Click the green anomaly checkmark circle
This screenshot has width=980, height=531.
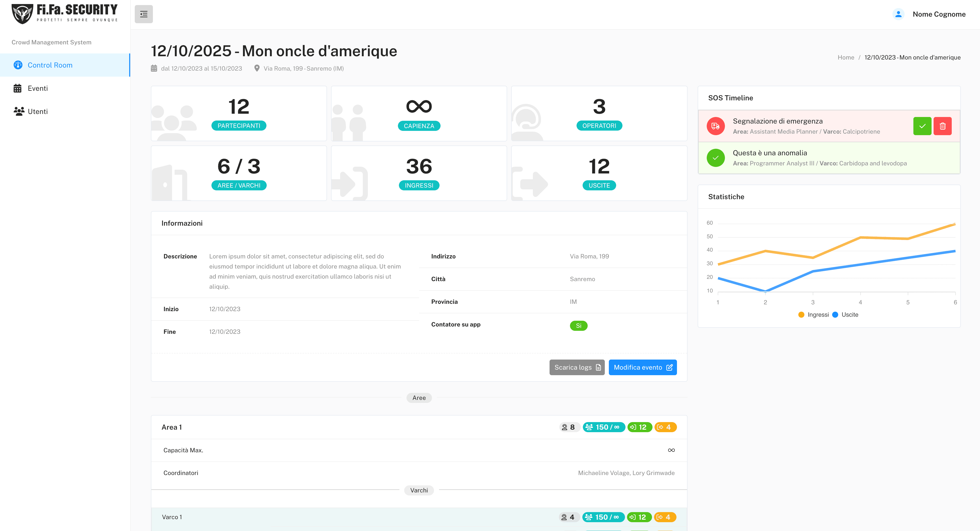715,158
